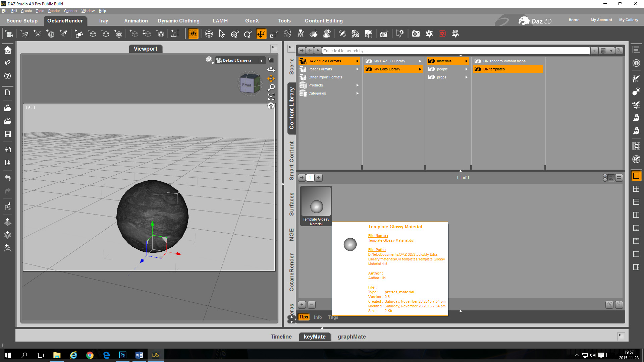Viewport: 644px width, 362px height.
Task: Switch to the Info tab
Action: (x=318, y=317)
